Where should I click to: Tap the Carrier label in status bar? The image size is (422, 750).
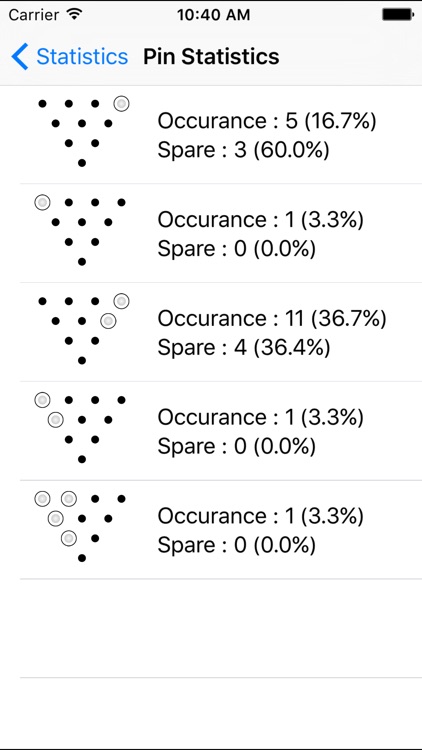click(35, 15)
